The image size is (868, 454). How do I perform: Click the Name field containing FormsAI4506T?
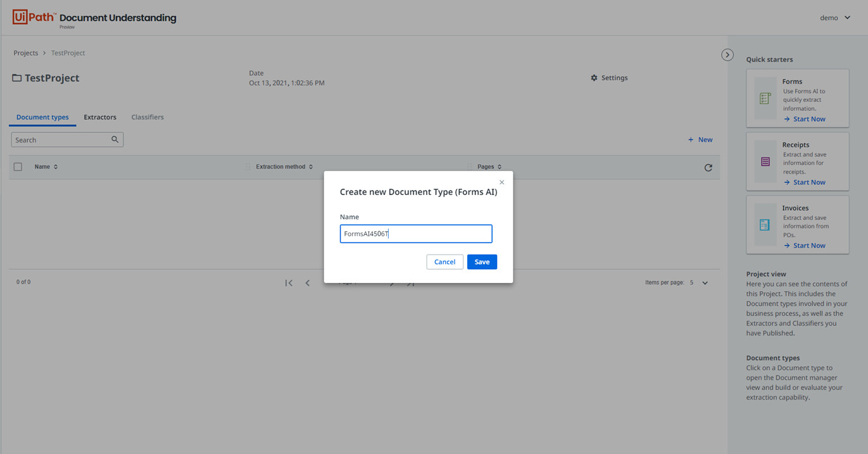click(x=416, y=234)
